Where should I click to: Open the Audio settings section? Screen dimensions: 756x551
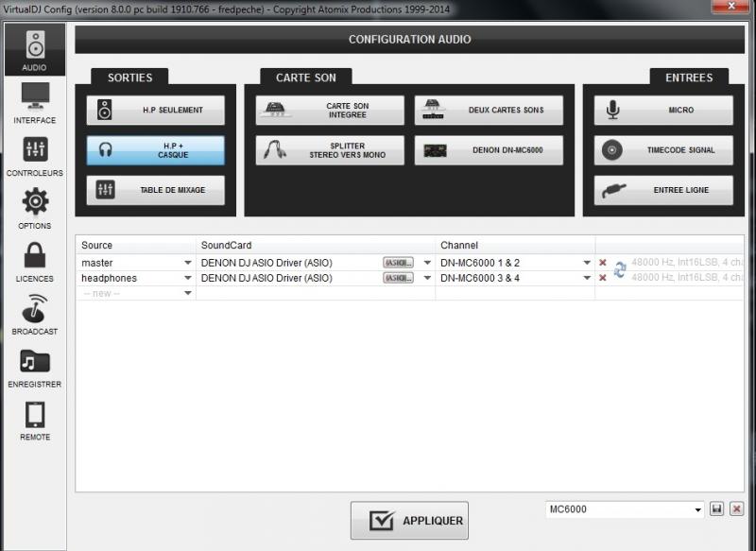(x=35, y=50)
